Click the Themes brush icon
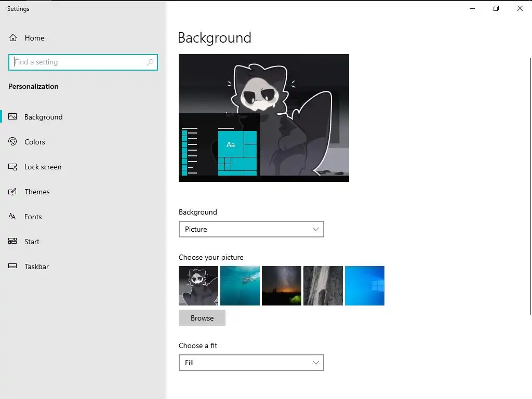The image size is (532, 399). (x=12, y=192)
